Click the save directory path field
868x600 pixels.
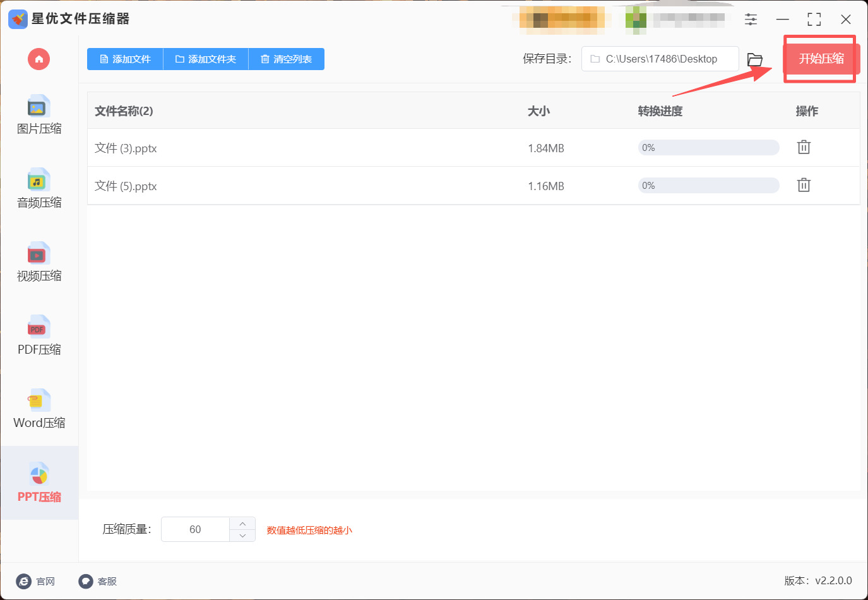tap(660, 59)
